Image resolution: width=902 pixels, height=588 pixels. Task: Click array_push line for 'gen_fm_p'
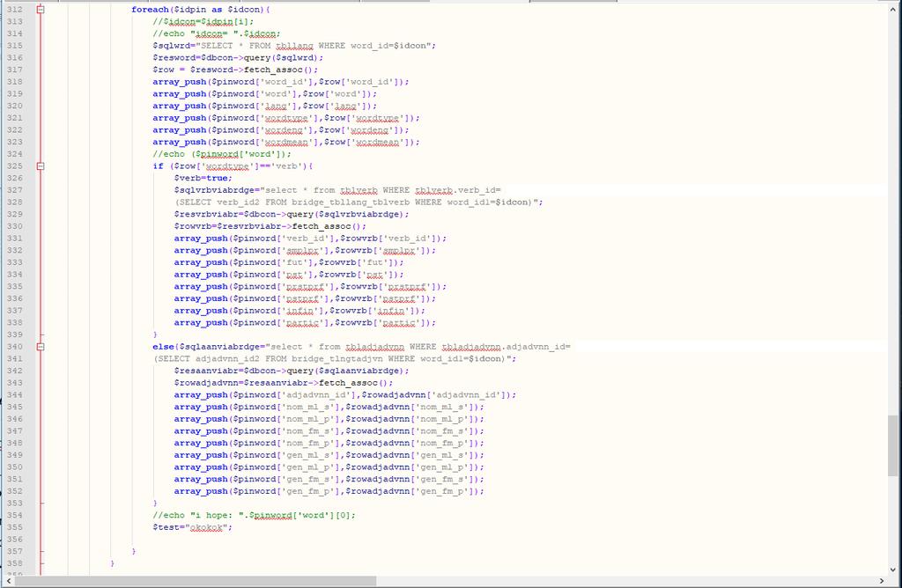tap(329, 492)
